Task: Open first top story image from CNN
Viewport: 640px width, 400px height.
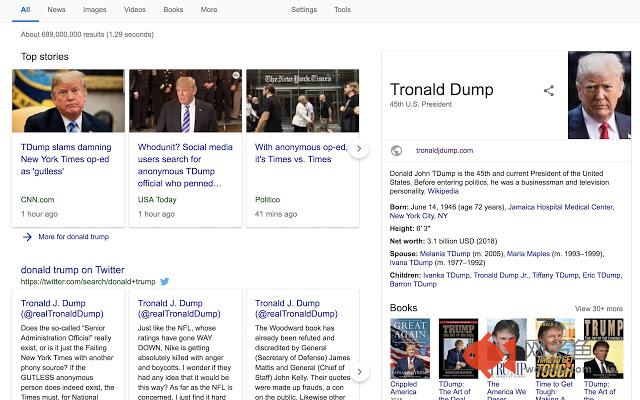Action: pyautogui.click(x=68, y=101)
